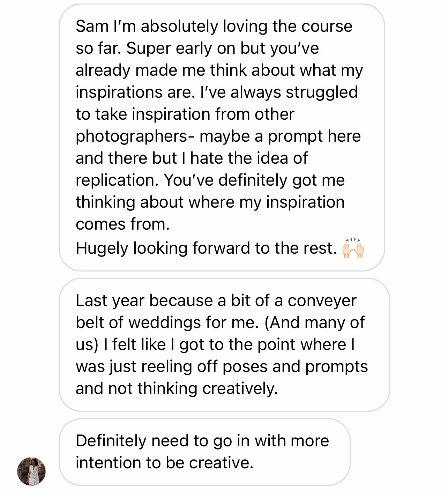Click the words 'inspirations are.' in first bubble

coord(135,92)
